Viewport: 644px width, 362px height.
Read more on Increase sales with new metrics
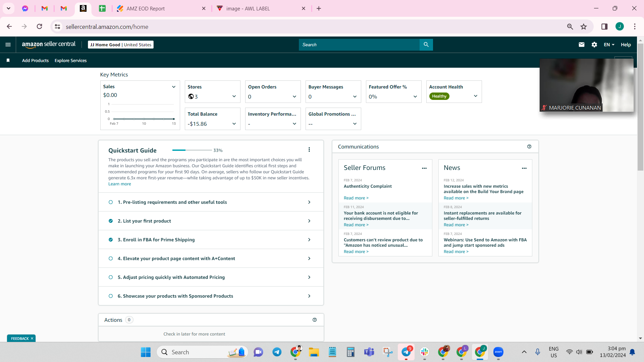tap(456, 198)
